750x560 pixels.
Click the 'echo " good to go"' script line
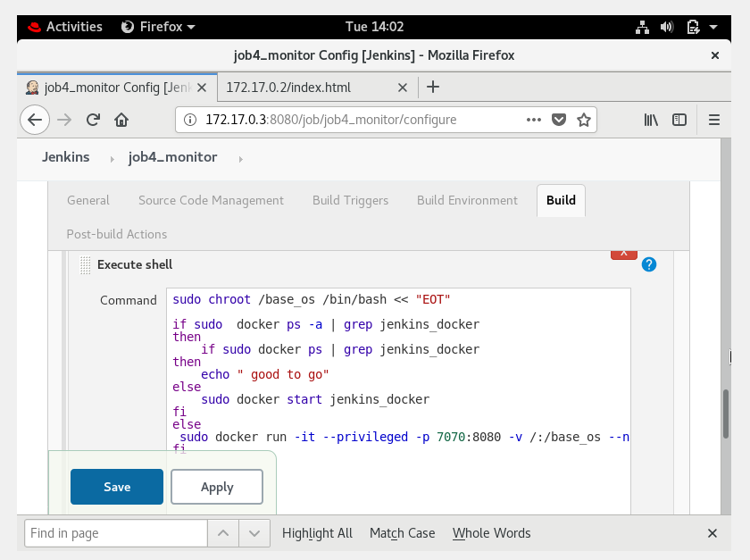pos(264,374)
